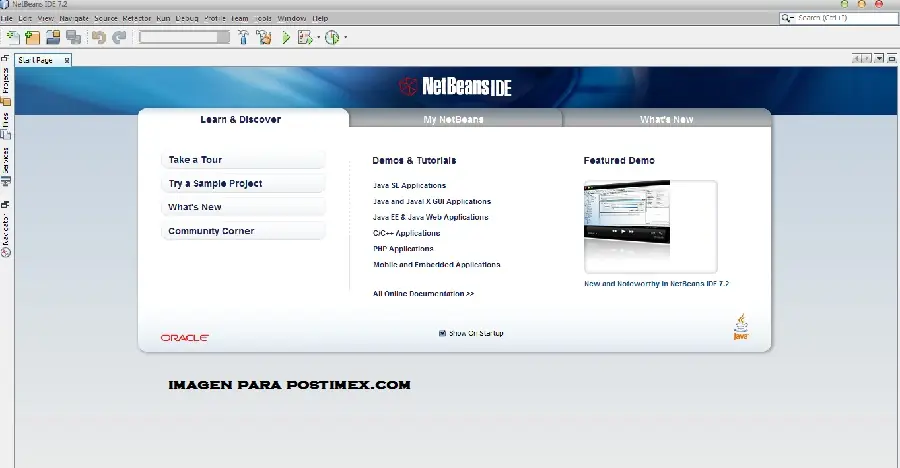
Task: Click the Save All toolbar icon
Action: (x=73, y=37)
